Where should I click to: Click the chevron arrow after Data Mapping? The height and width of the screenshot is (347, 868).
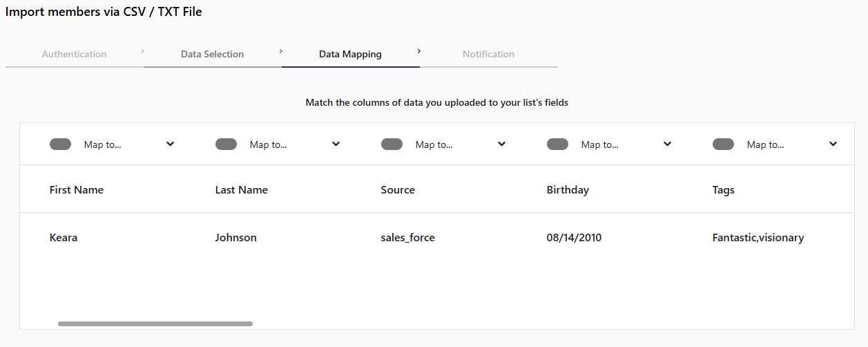[x=419, y=51]
